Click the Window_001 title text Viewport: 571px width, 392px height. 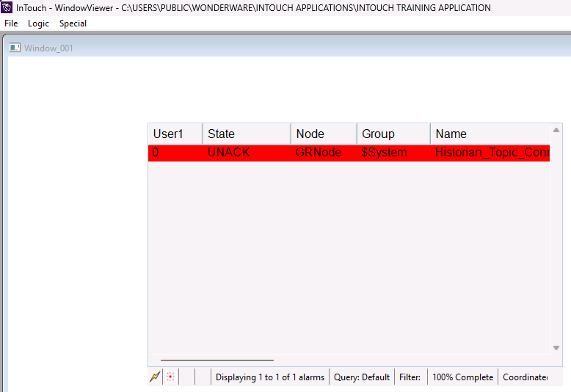click(x=48, y=48)
